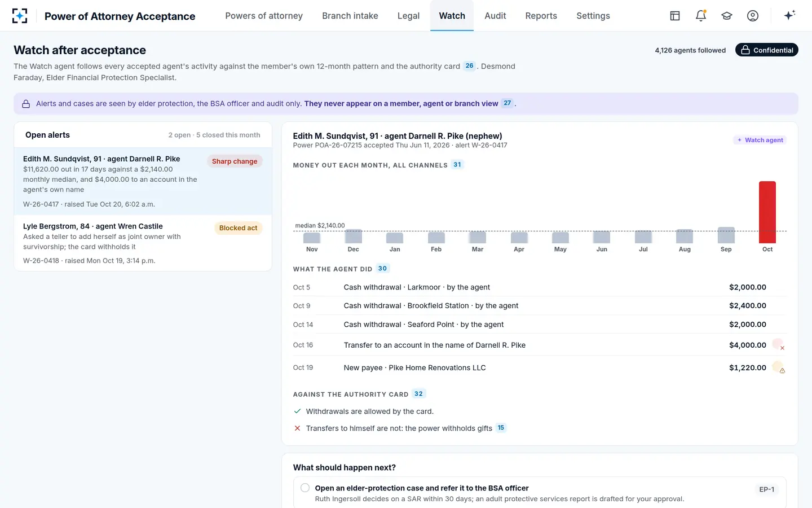The image size is (812, 508).
Task: Click the sparkle AI assistant icon
Action: coord(789,15)
